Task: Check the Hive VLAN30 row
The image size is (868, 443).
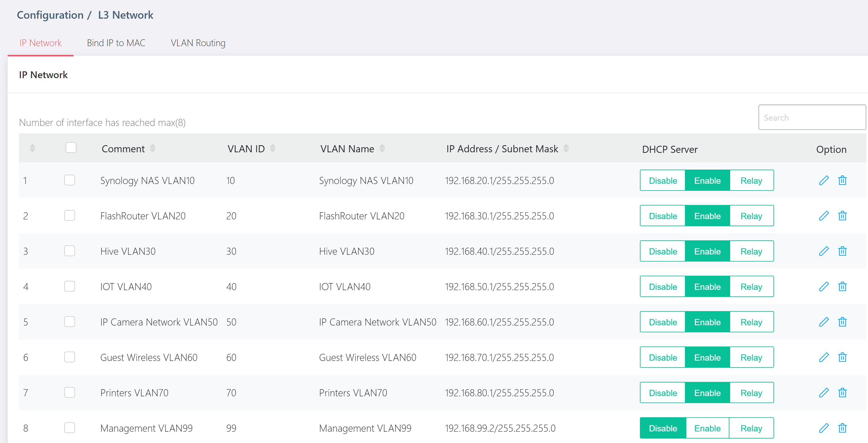Action: [69, 251]
